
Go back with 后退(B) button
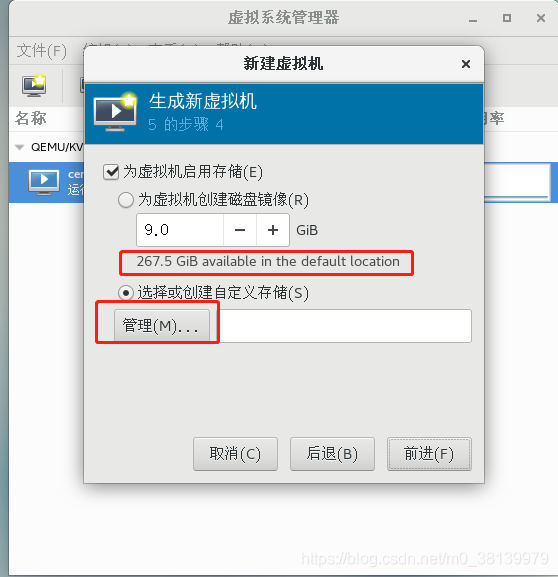[332, 454]
